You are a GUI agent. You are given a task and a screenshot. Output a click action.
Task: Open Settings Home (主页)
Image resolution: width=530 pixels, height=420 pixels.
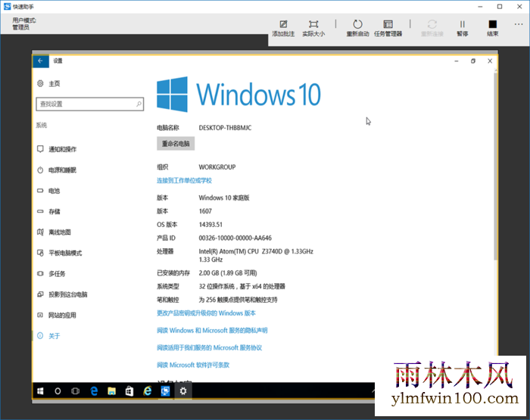(x=48, y=83)
